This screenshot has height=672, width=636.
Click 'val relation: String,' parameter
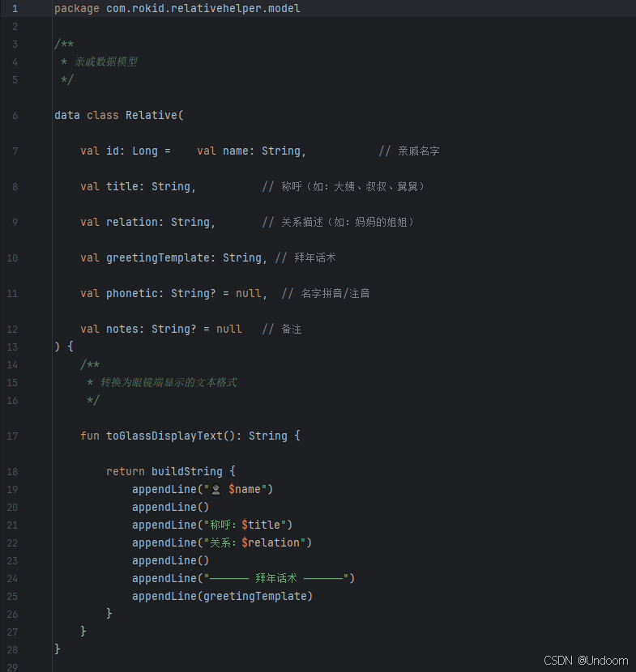(x=147, y=222)
